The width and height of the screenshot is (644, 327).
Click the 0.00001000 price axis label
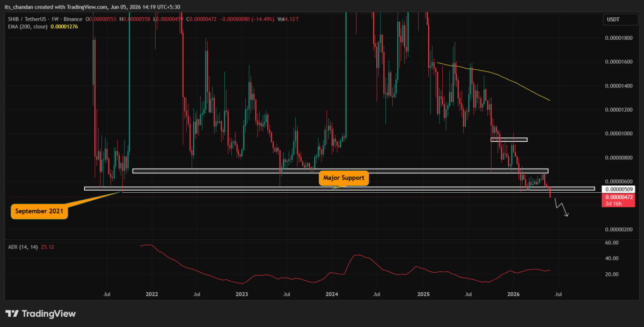point(619,134)
